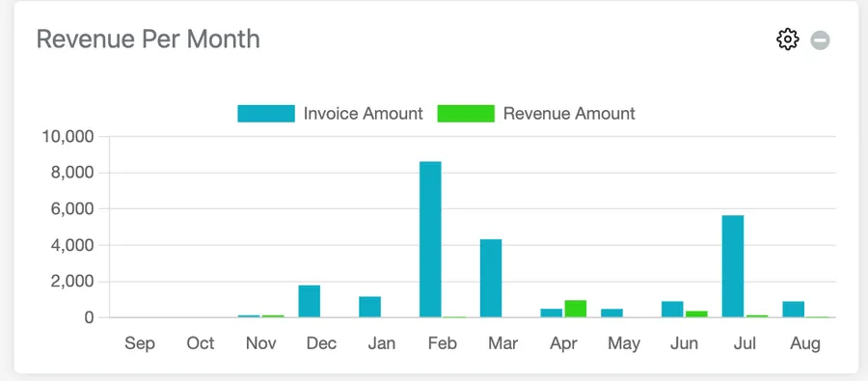Select the May invoice amount bar
The width and height of the screenshot is (868, 381).
[x=611, y=313]
